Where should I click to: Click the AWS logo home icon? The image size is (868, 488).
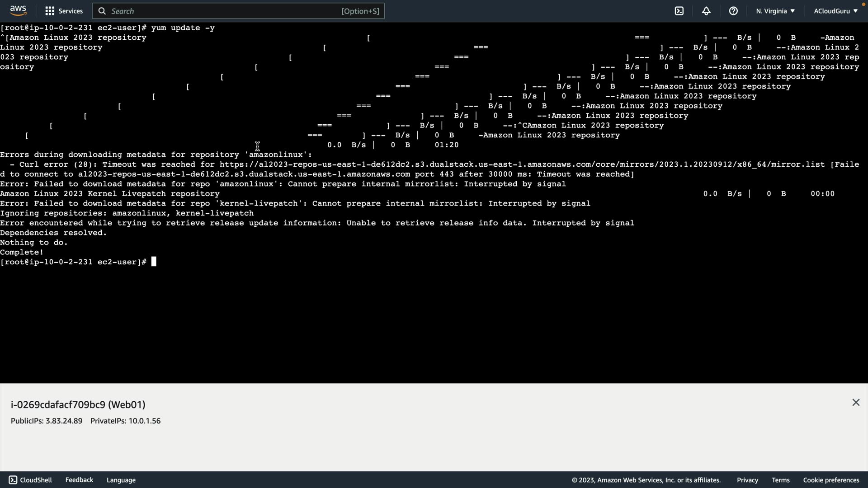[x=18, y=10]
